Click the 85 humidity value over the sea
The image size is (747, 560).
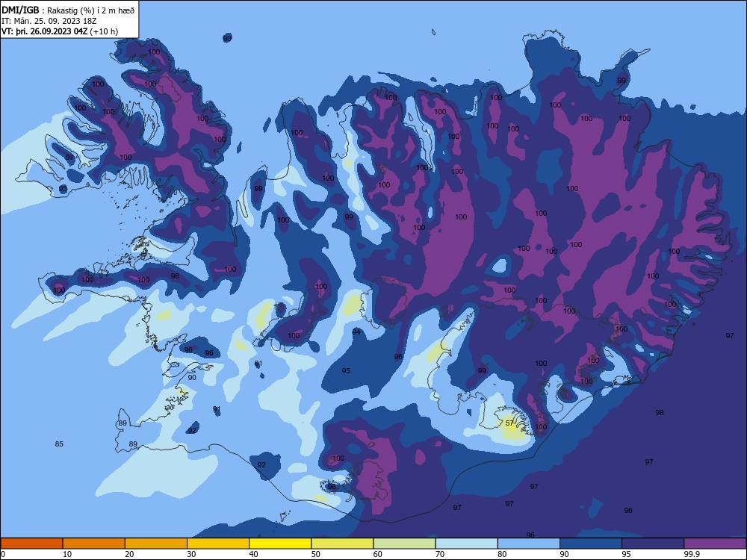coord(59,444)
